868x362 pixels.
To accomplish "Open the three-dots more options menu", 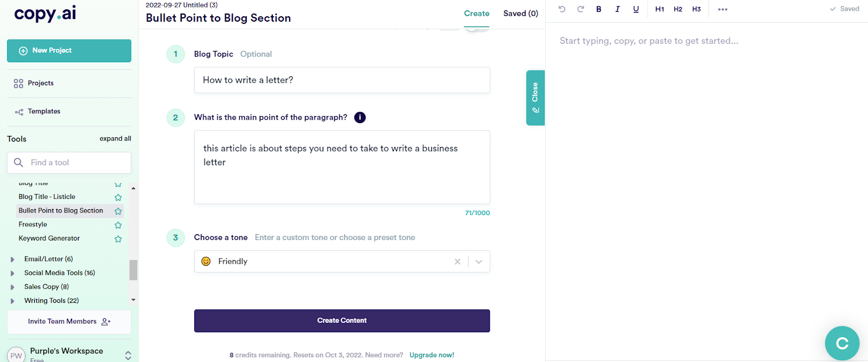I will [x=723, y=9].
